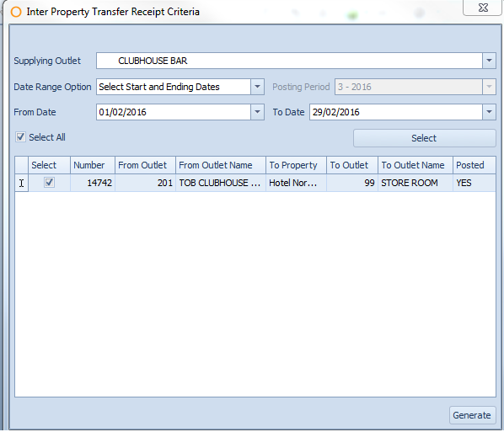The image size is (504, 432).
Task: Close the Inter Property Transfer Receipt window
Action: (483, 8)
